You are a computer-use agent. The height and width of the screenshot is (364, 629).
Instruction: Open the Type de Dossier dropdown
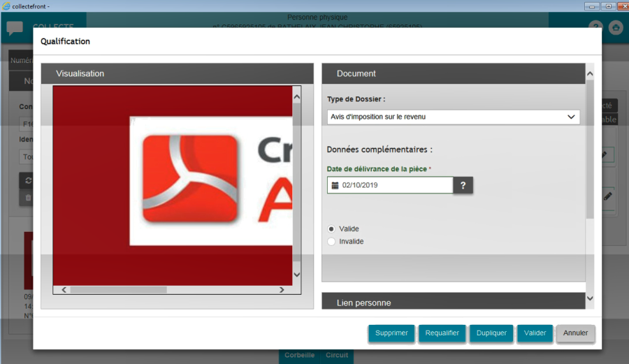click(x=454, y=117)
